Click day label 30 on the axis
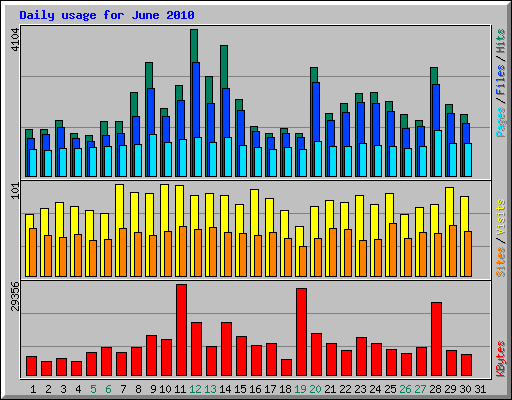Viewport: 512px width, 400px height. point(465,389)
